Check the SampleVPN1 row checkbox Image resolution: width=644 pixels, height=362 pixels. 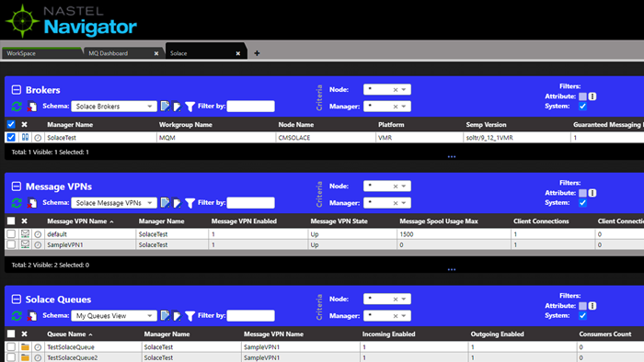11,244
